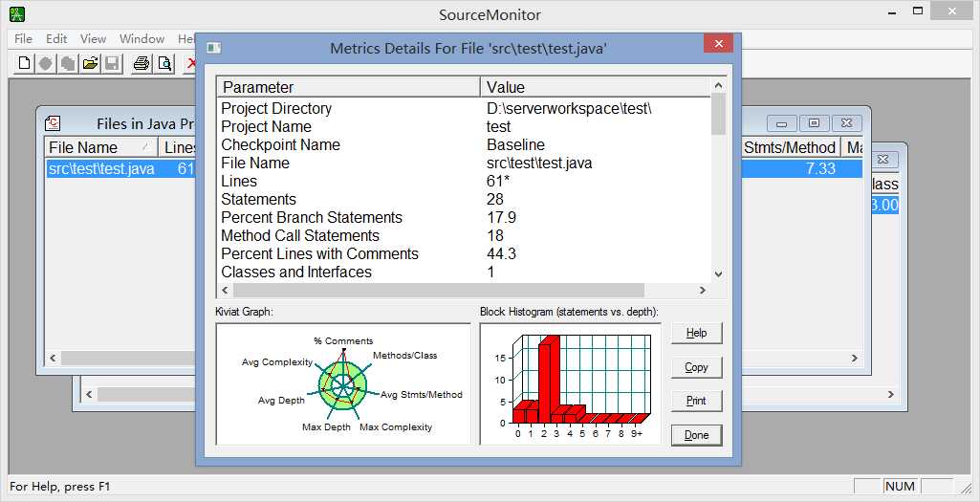The height and width of the screenshot is (502, 980).
Task: Click the greyed-out single checkpoint toolbar icon
Action: coord(46,63)
